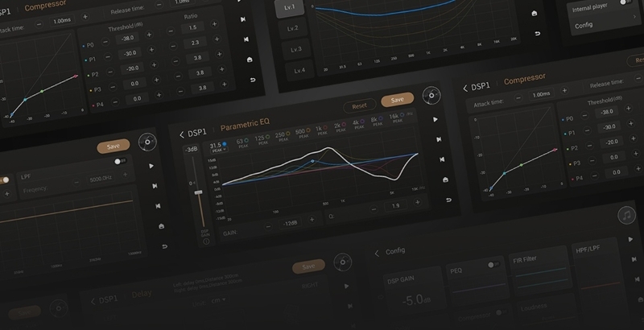Decrease Q with the minus button
This screenshot has width=644, height=330.
pyautogui.click(x=374, y=209)
